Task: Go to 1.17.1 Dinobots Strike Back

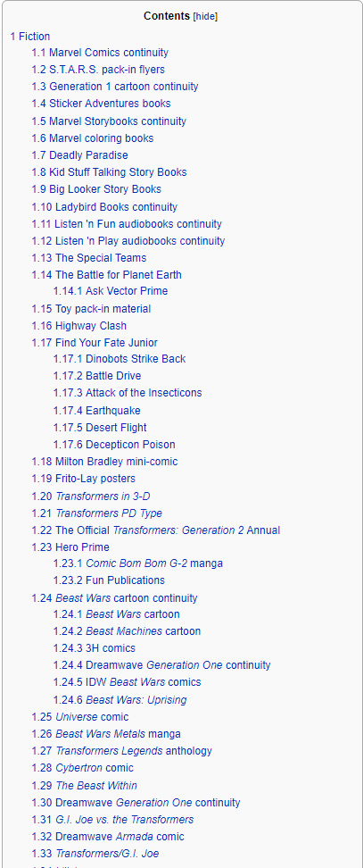Action: (x=120, y=359)
